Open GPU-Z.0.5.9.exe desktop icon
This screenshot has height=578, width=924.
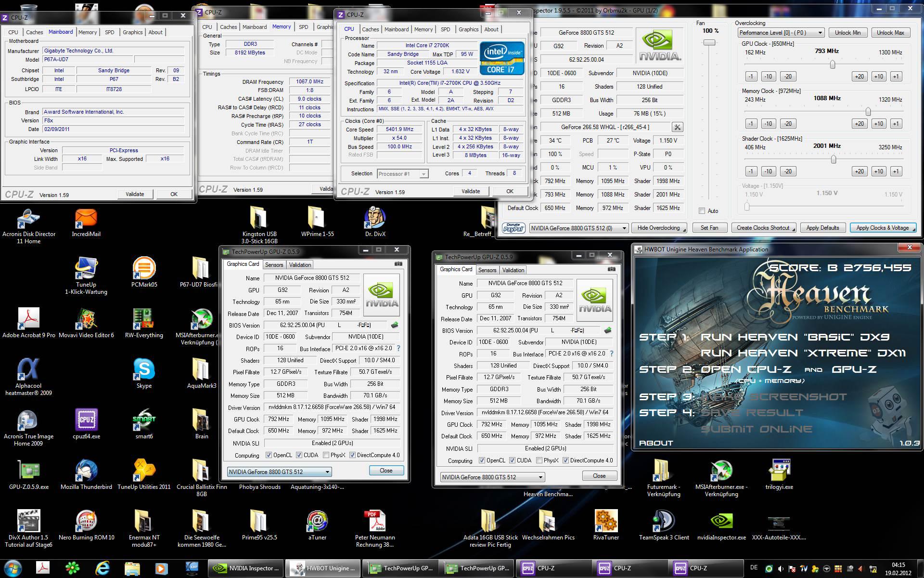pyautogui.click(x=28, y=474)
